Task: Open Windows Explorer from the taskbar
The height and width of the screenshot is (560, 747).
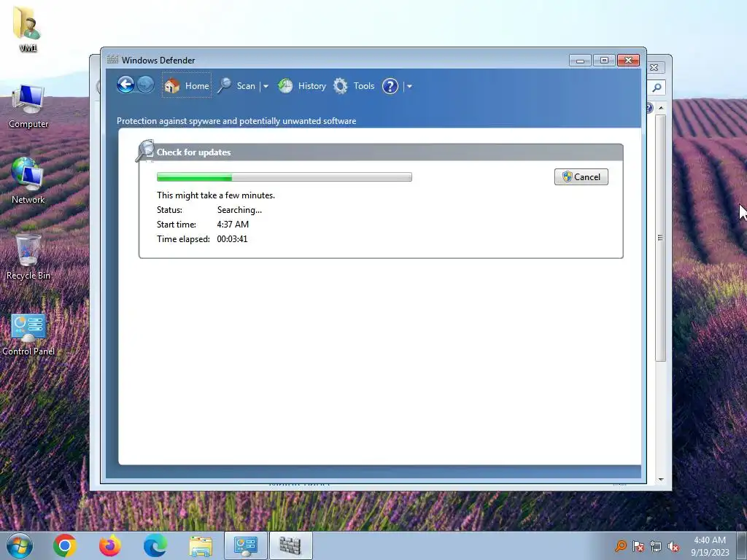Action: click(201, 546)
